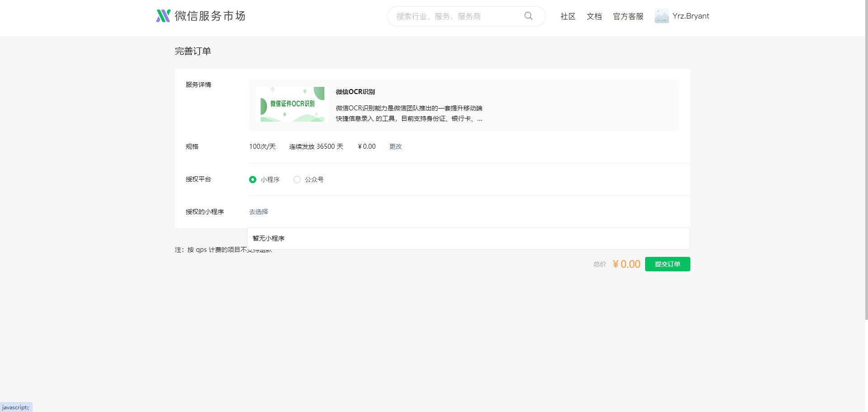Click the 100次/天 specification value
Viewport: 868px width, 412px height.
click(x=262, y=147)
